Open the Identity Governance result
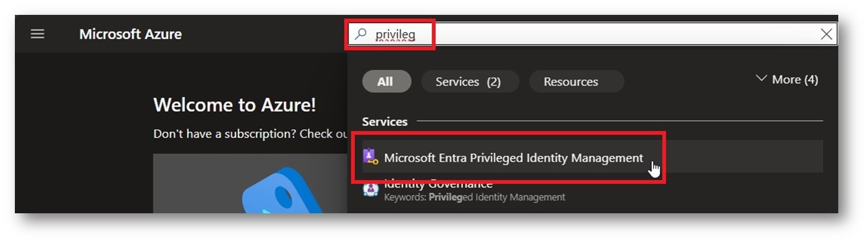This screenshot has width=868, height=243. click(x=439, y=184)
